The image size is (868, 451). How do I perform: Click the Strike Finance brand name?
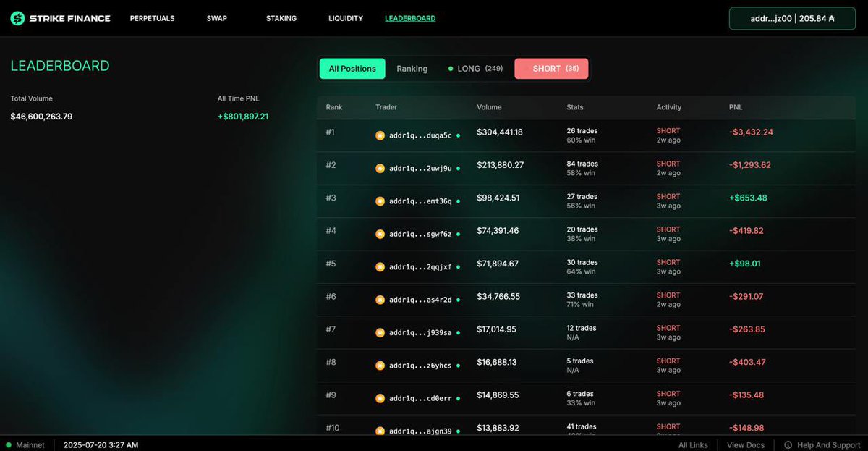pos(70,18)
